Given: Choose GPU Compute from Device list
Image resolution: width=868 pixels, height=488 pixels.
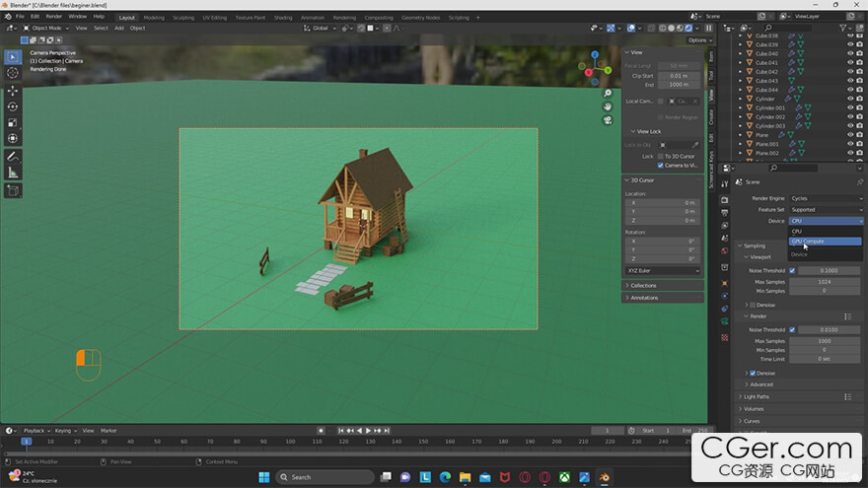Looking at the screenshot, I should [825, 242].
